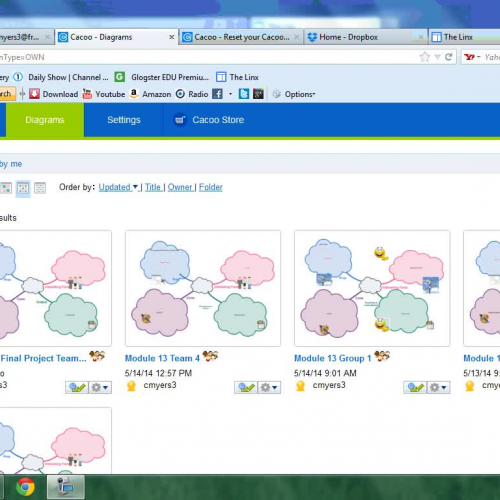Click the Google Plus toolbar icon
Image resolution: width=500 pixels, height=500 pixels.
coord(258,94)
